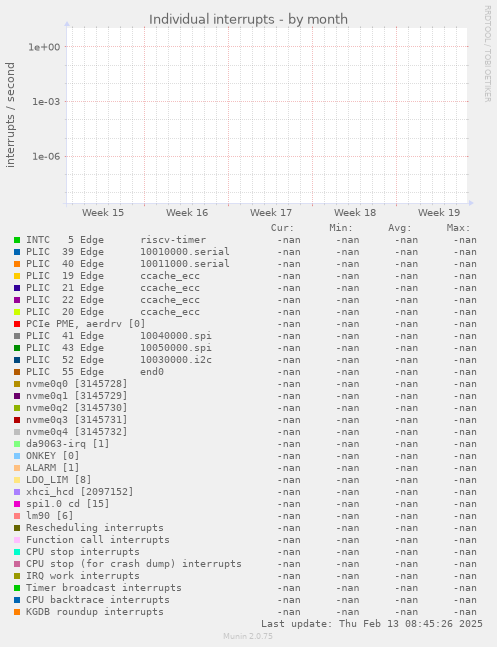Click the purple xhci_hcd legend swatch

[x=17, y=492]
